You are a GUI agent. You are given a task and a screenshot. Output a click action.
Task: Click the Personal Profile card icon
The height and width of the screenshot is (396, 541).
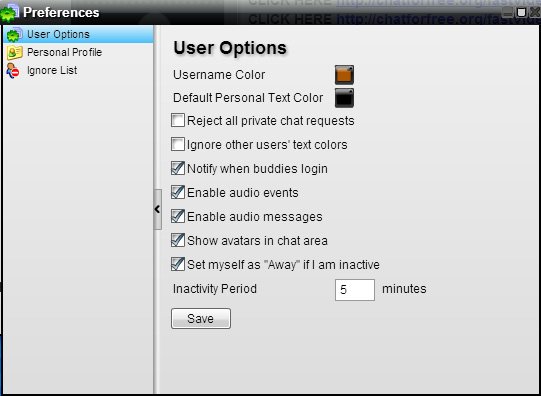[x=14, y=52]
